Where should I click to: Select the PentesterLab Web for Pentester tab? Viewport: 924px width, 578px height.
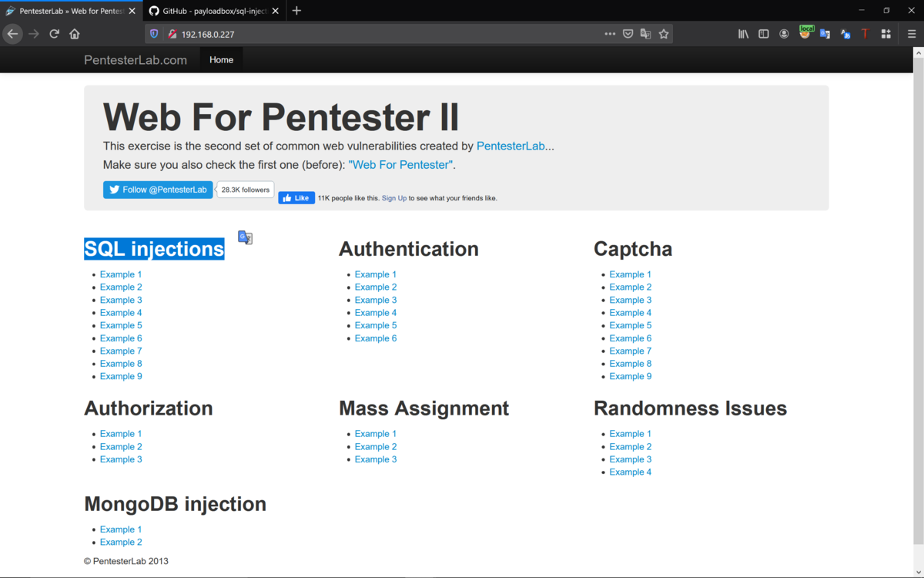(71, 11)
